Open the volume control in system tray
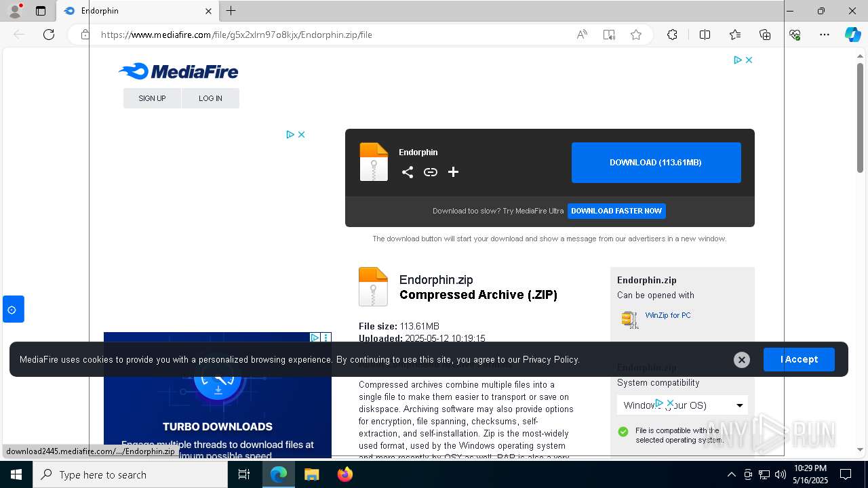Image resolution: width=868 pixels, height=488 pixels. (781, 474)
